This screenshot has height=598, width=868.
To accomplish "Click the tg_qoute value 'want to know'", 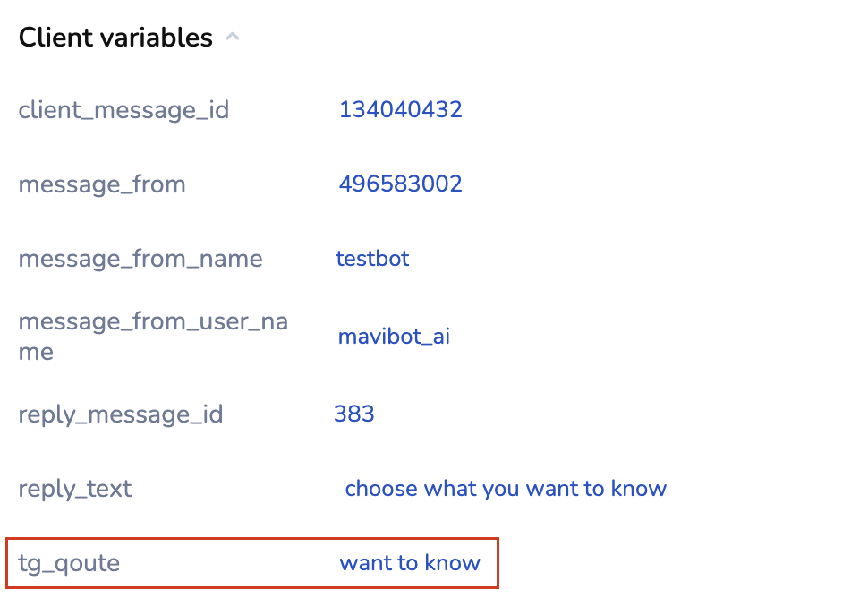I will [410, 563].
